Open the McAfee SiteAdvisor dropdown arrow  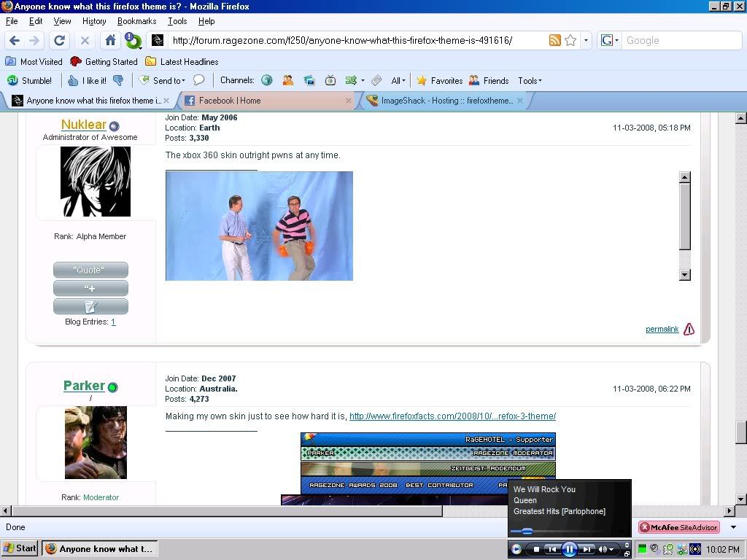(x=733, y=527)
